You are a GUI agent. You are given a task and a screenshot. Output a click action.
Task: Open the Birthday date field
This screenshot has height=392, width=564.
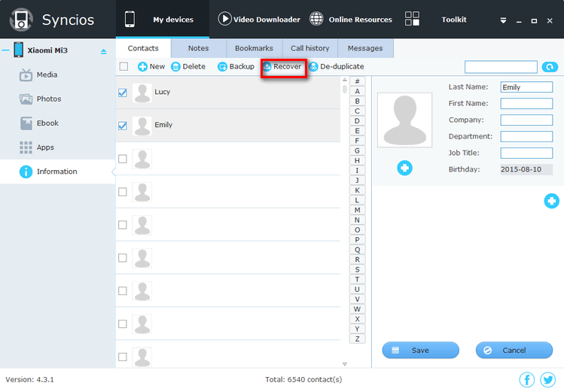tap(526, 169)
